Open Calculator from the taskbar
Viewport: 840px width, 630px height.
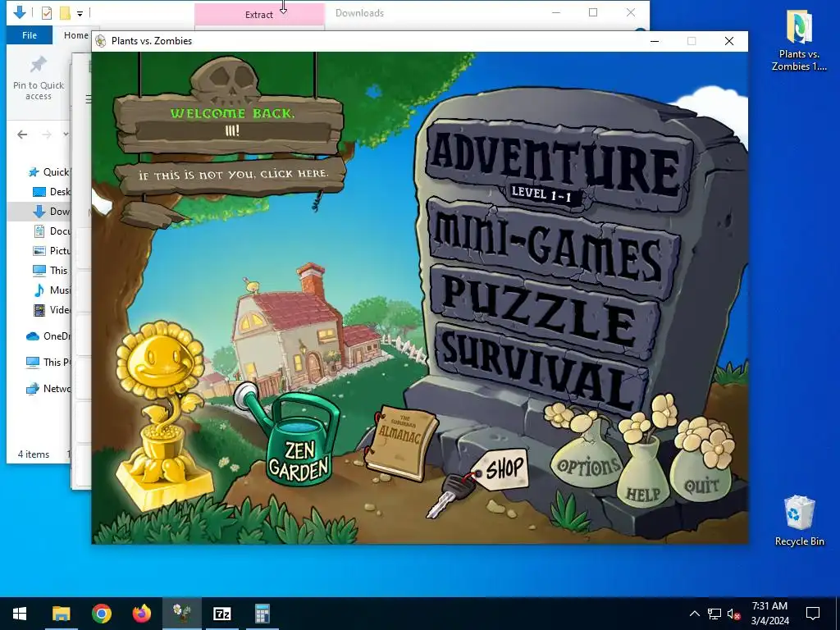tap(262, 614)
